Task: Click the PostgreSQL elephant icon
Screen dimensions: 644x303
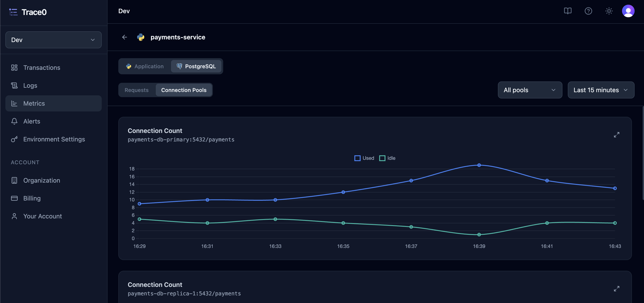Action: tap(179, 66)
